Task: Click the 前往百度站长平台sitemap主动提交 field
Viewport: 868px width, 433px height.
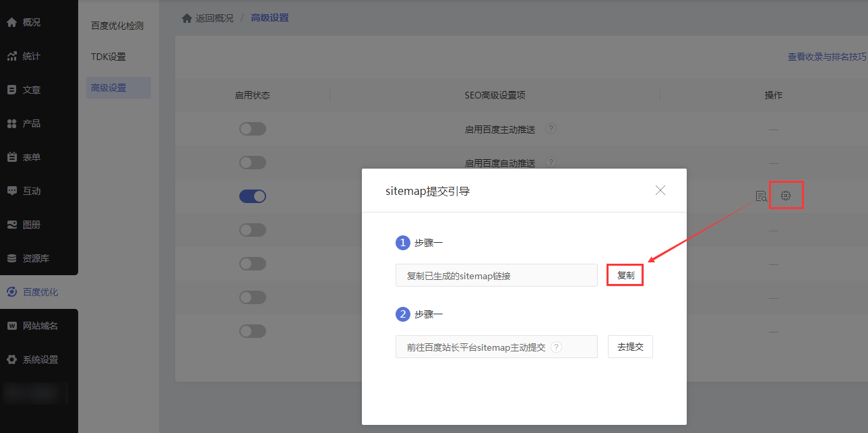Action: [x=497, y=347]
